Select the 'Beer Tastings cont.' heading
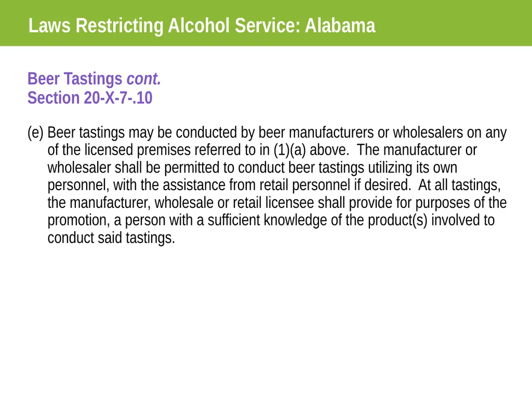This screenshot has height=399, width=532. point(94,79)
